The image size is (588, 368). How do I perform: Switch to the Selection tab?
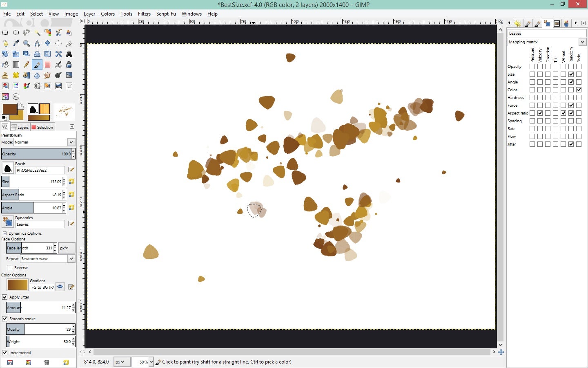42,127
